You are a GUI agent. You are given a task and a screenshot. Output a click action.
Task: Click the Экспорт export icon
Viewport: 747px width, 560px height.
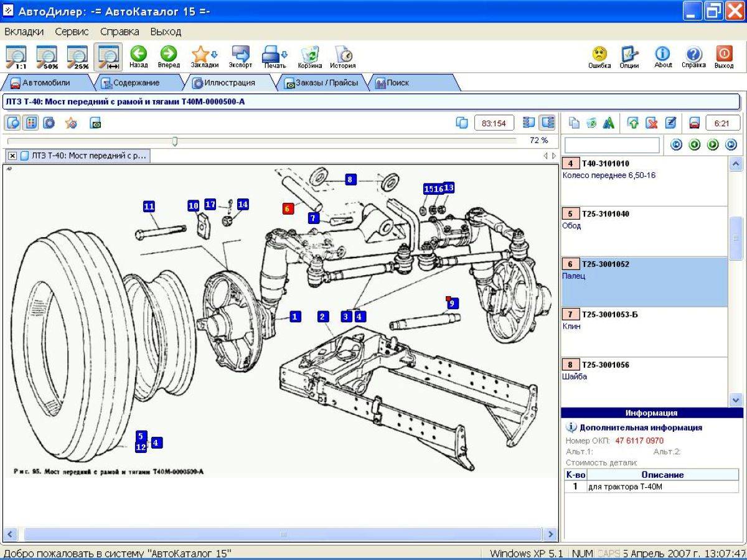coord(240,56)
